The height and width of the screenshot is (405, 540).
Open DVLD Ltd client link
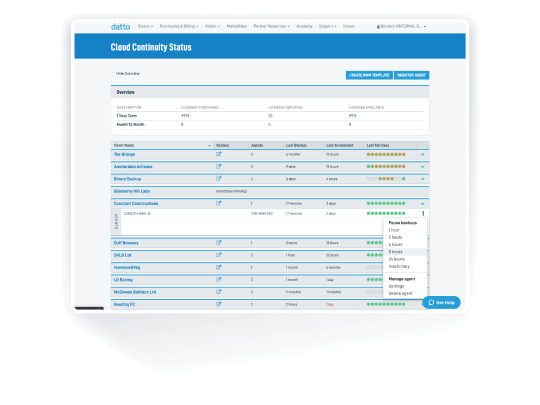(122, 255)
